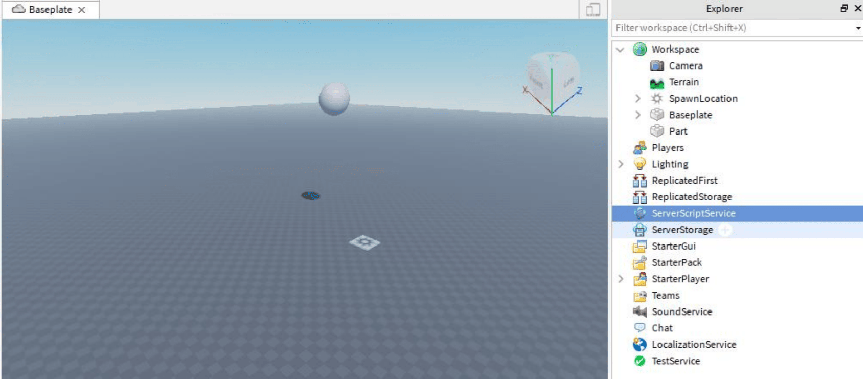Image resolution: width=868 pixels, height=379 pixels.
Task: Click the StarterPack icon
Action: [639, 262]
